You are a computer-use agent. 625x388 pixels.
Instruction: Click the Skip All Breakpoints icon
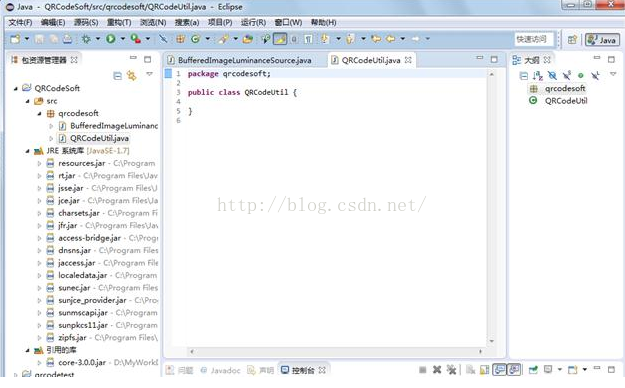point(163,39)
